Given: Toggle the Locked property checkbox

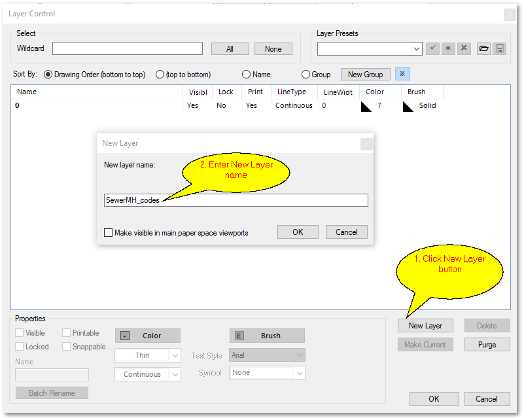Looking at the screenshot, I should (20, 347).
